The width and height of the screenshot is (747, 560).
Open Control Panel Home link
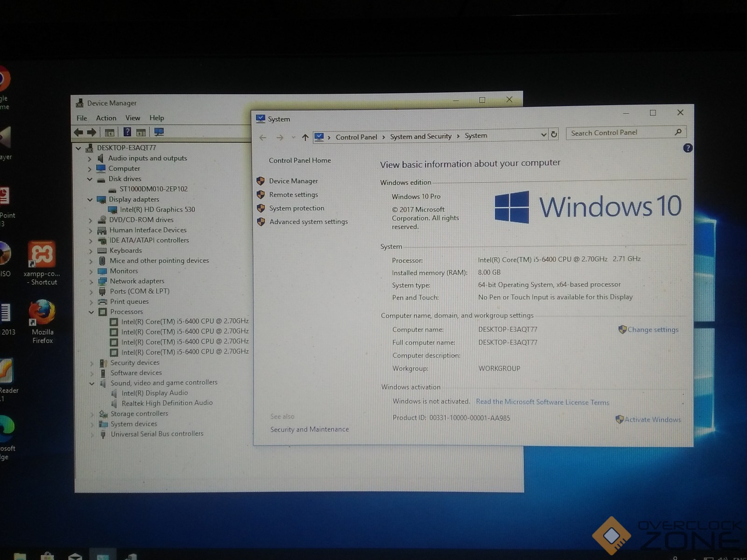click(300, 161)
